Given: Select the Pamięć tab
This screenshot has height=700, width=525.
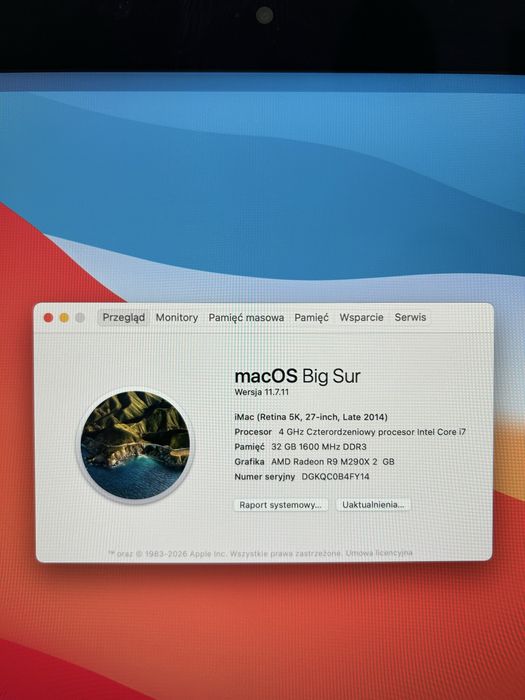Looking at the screenshot, I should (311, 317).
